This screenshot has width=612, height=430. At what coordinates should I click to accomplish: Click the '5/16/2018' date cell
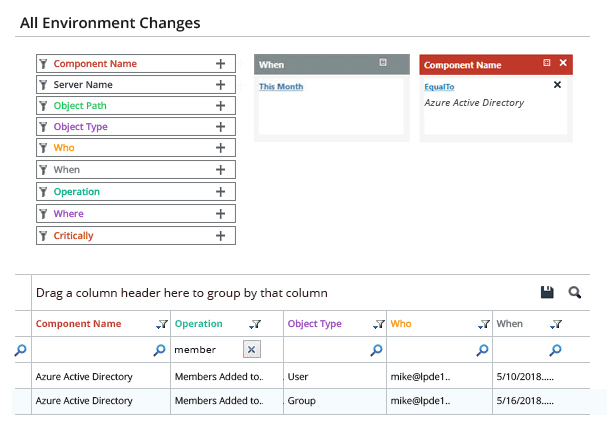tap(525, 401)
